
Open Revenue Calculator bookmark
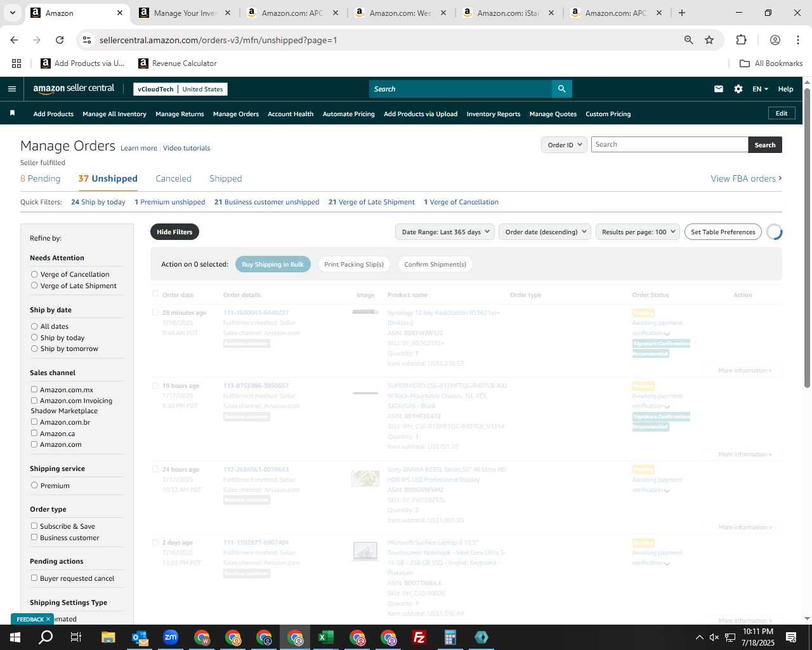pos(178,63)
